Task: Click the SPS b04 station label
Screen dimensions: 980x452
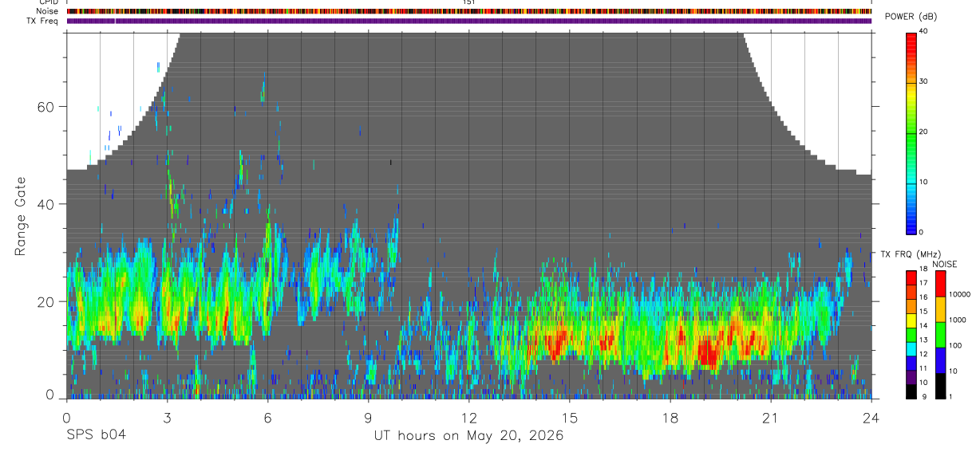Action: 95,435
